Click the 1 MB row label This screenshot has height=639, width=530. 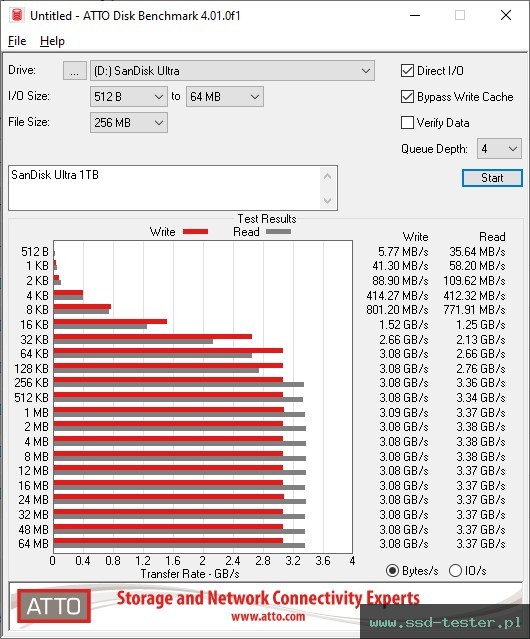[37, 412]
